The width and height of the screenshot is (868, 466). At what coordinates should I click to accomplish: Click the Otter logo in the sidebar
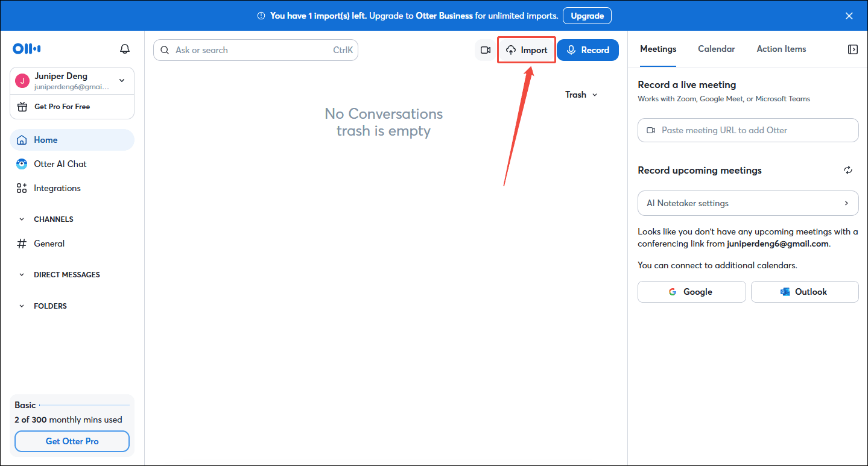[x=27, y=49]
